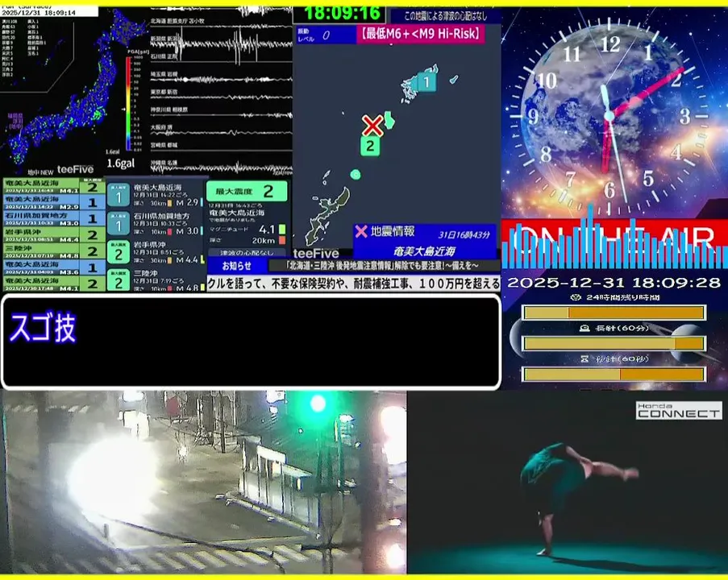This screenshot has width=728, height=580.
Task: Click green magnitude square next to 4.1
Action: 282,230
